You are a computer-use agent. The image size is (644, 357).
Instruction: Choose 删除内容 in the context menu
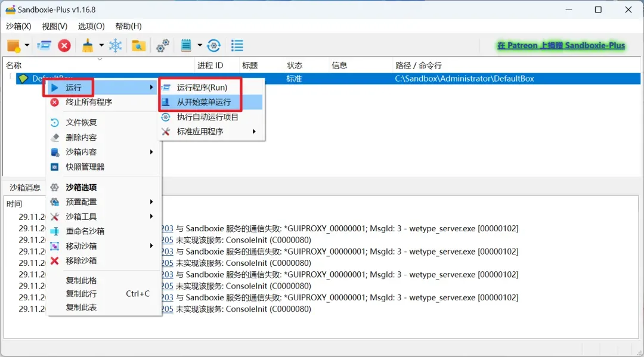(103, 137)
